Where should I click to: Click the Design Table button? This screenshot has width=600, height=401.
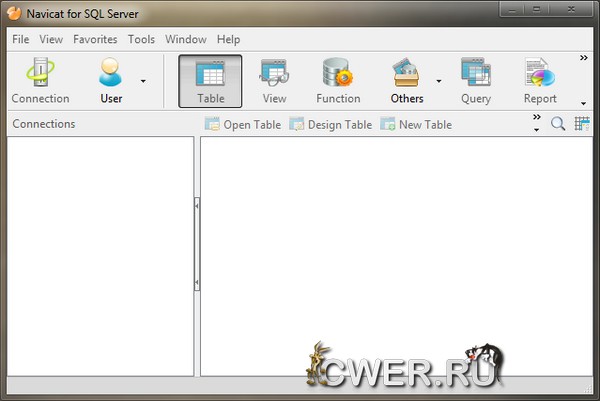[331, 125]
